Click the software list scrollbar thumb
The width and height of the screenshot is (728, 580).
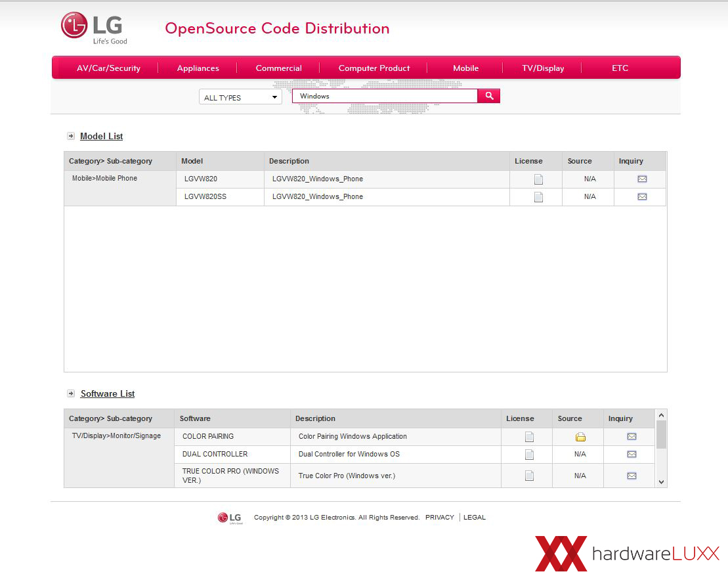click(x=661, y=434)
